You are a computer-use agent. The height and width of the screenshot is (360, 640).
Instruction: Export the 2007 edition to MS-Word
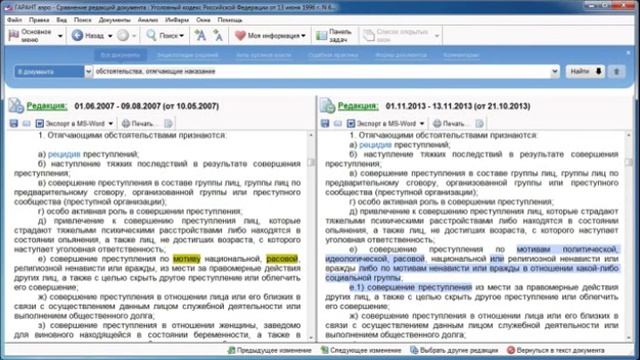tap(70, 123)
